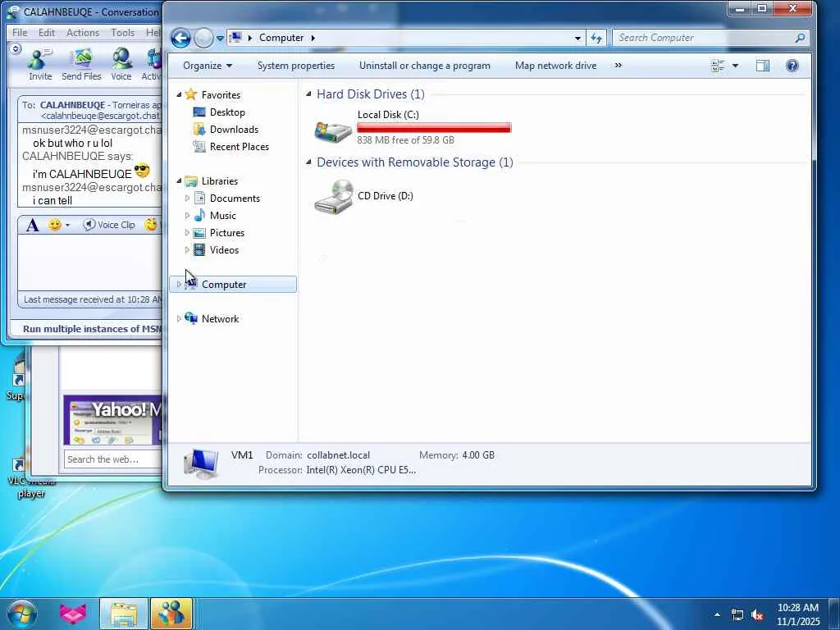Open the Organize menu
This screenshot has height=630, width=840.
pos(208,66)
